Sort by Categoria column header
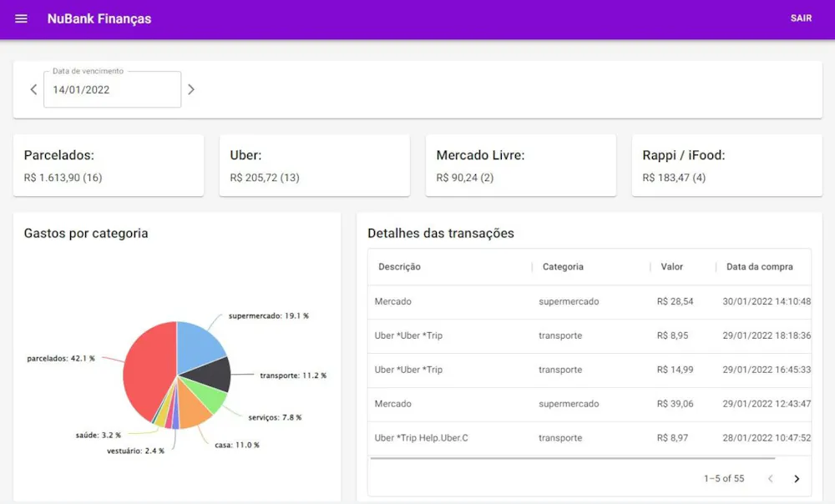The height and width of the screenshot is (504, 835). point(563,267)
